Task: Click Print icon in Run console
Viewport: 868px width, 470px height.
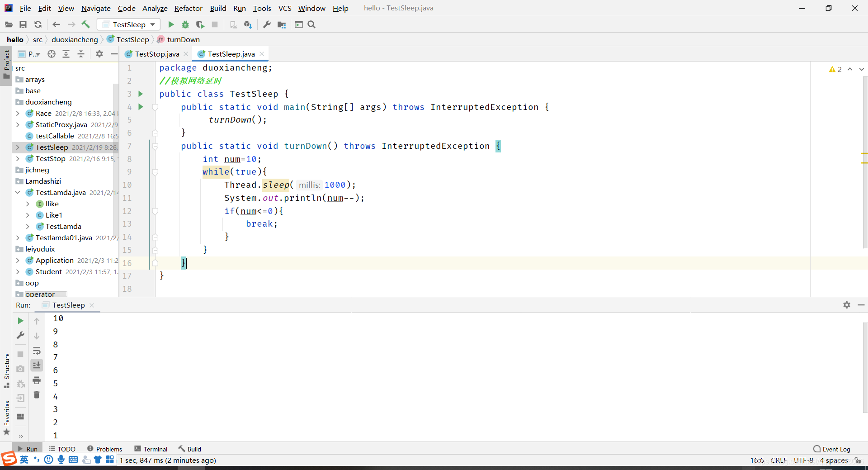Action: (x=37, y=380)
